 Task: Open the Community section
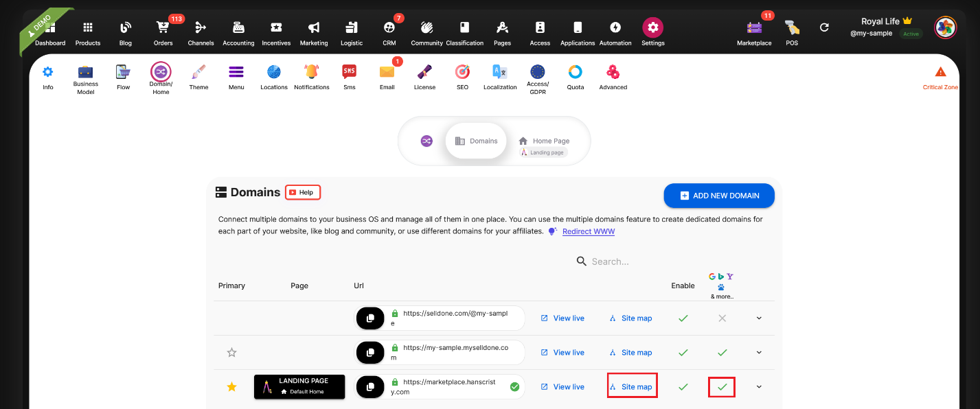pyautogui.click(x=427, y=33)
